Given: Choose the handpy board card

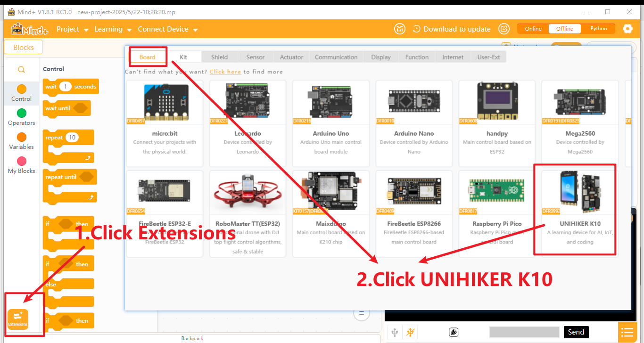Looking at the screenshot, I should tap(497, 123).
